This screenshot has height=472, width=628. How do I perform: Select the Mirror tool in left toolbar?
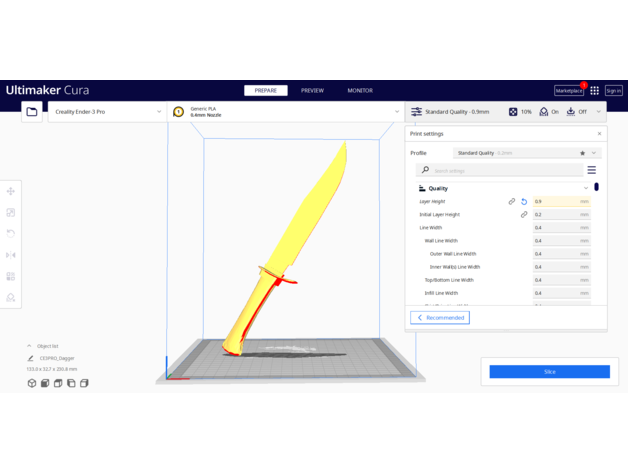click(x=11, y=255)
